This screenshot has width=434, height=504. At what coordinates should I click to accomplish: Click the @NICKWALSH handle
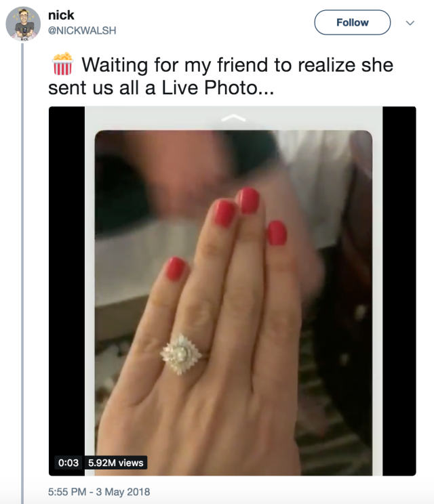tap(82, 30)
